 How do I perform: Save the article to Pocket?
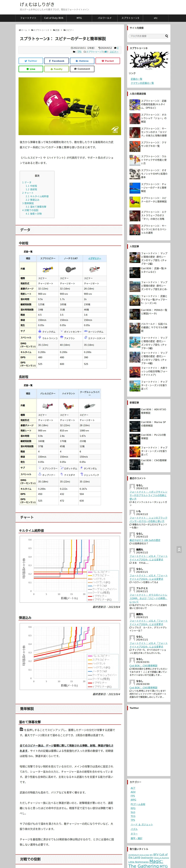coord(108,61)
